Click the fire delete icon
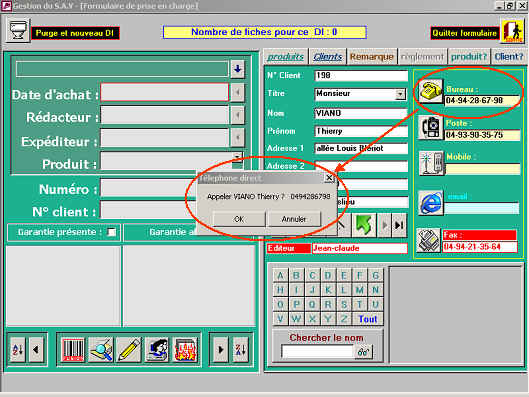This screenshot has width=529, height=397. click(185, 350)
